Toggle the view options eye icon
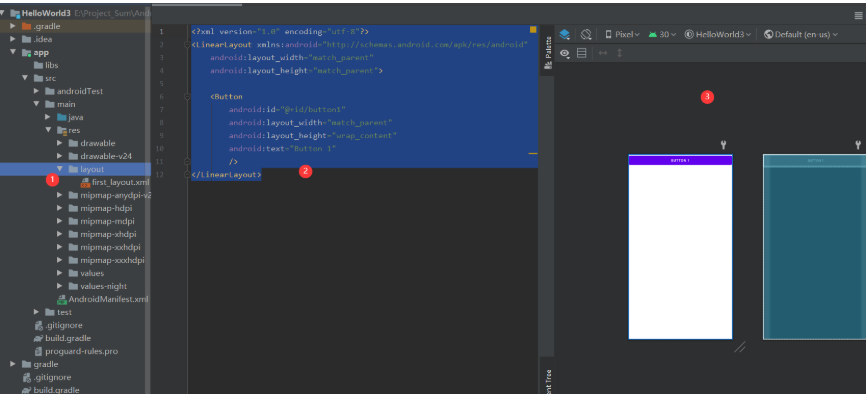 point(565,53)
